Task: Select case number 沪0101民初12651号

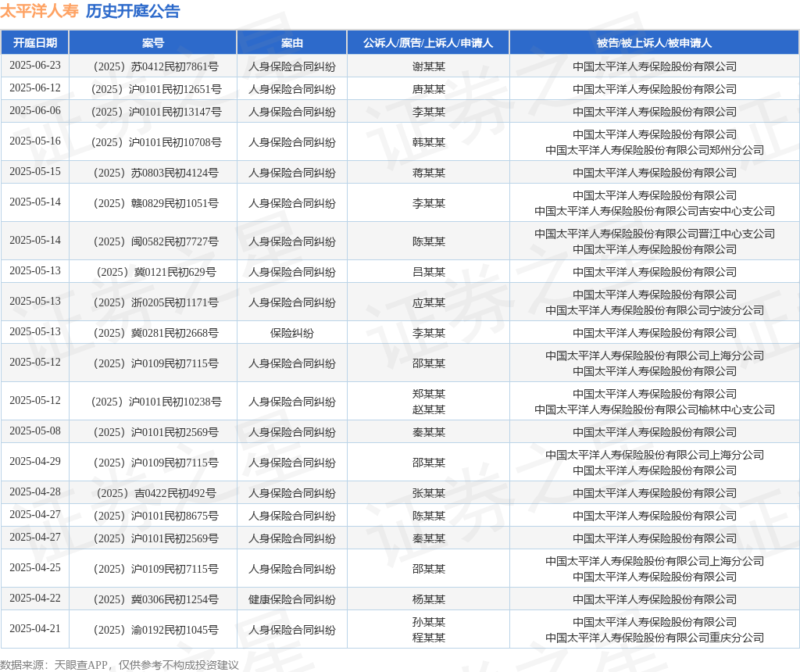Action: (x=155, y=89)
